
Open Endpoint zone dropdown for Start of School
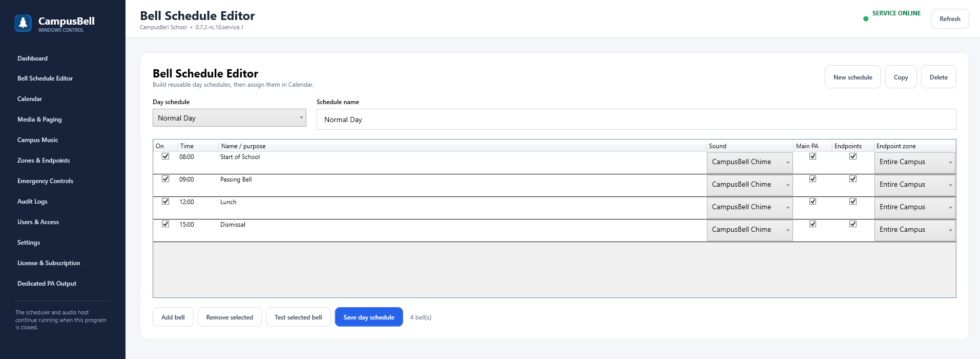915,162
